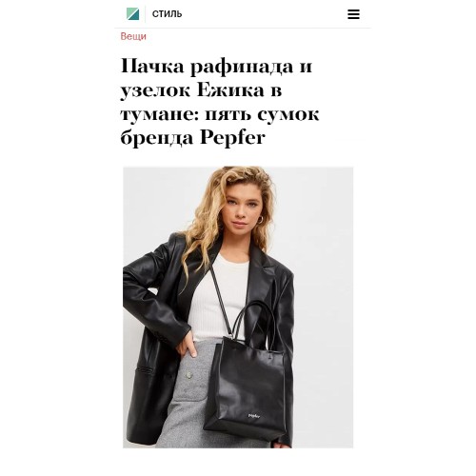
Task: Open the СТИЛЬ section home
Action: click(167, 14)
